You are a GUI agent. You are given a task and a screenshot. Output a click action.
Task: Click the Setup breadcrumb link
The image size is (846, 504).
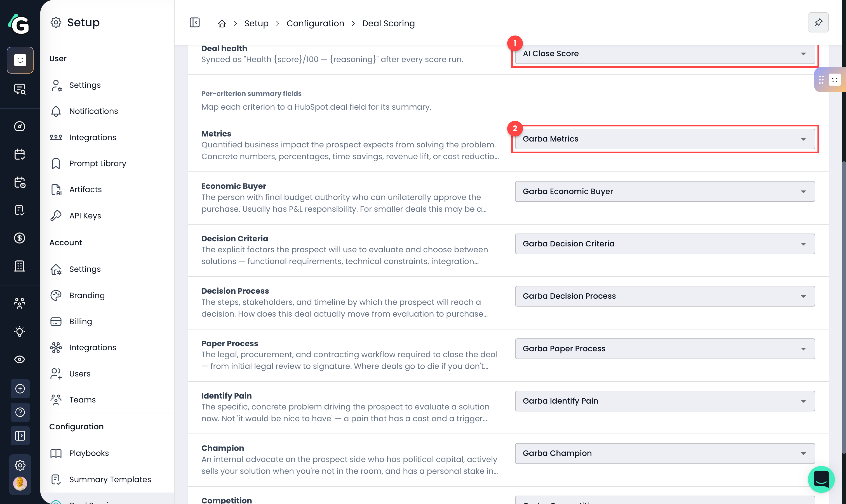click(257, 23)
